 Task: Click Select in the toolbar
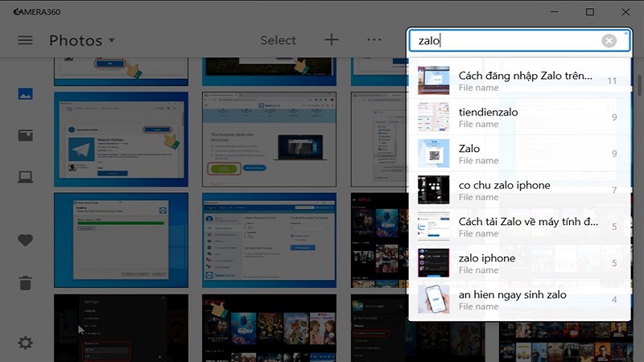tap(278, 40)
